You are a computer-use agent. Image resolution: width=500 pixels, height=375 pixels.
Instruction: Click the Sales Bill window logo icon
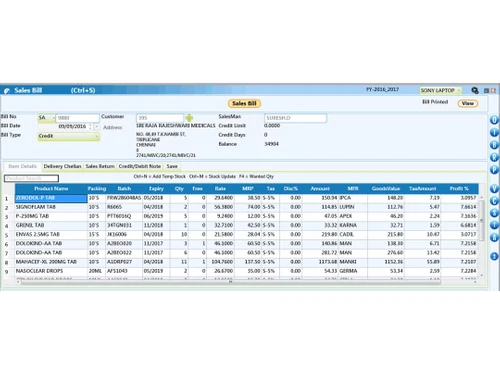coord(7,91)
